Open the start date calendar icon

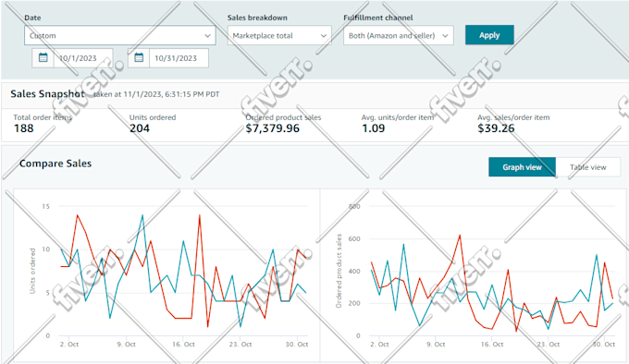43,58
